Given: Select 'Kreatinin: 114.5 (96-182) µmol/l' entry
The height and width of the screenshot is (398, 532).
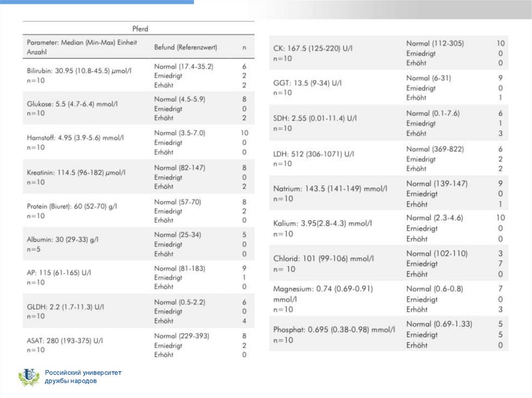Looking at the screenshot, I should coord(76,173).
